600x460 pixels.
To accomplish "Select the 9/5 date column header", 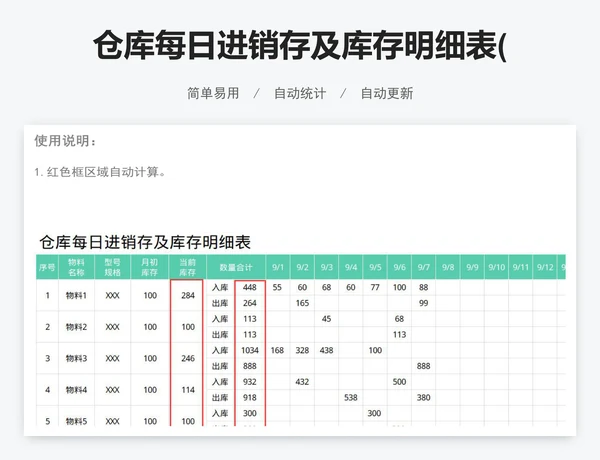I will [x=375, y=267].
